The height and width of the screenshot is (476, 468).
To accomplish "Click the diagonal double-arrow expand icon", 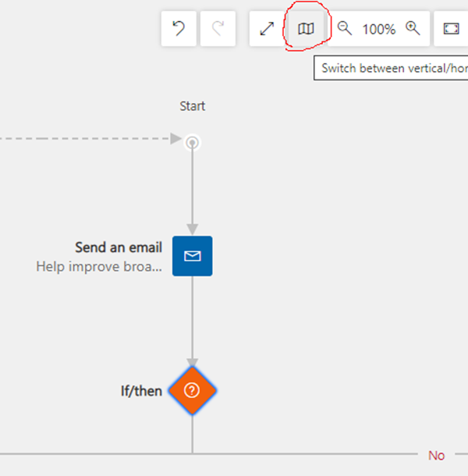I will (267, 29).
